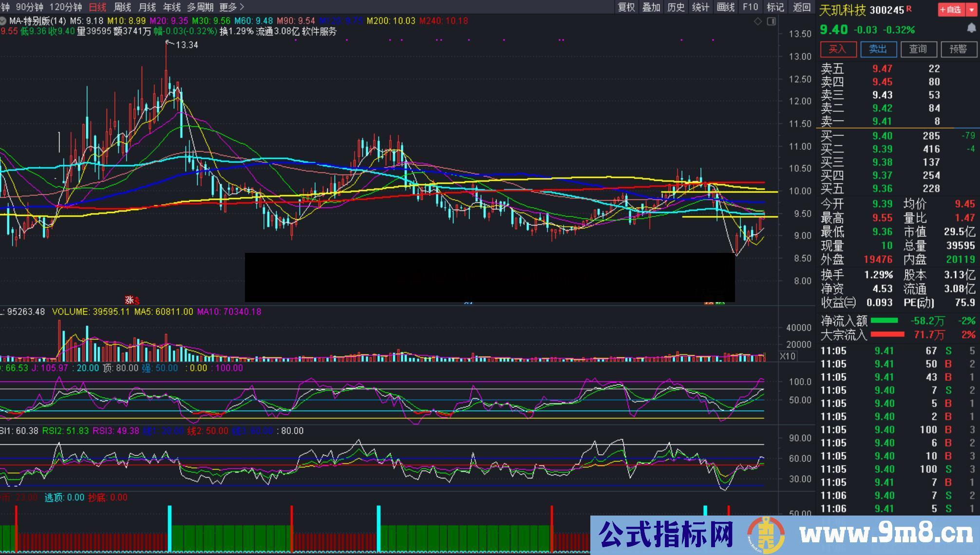The height and width of the screenshot is (555, 980).
Task: Select the 周线 weekly chart tab
Action: (x=122, y=7)
